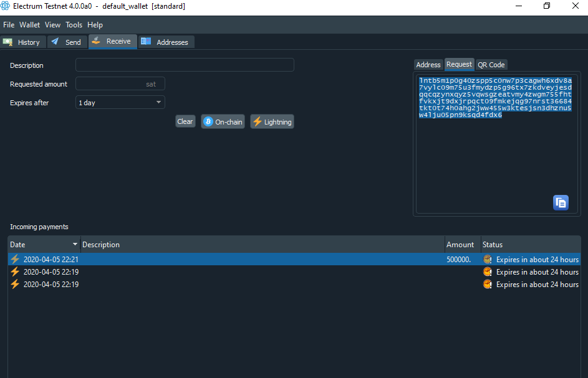Switch to the Send tab

[67, 42]
